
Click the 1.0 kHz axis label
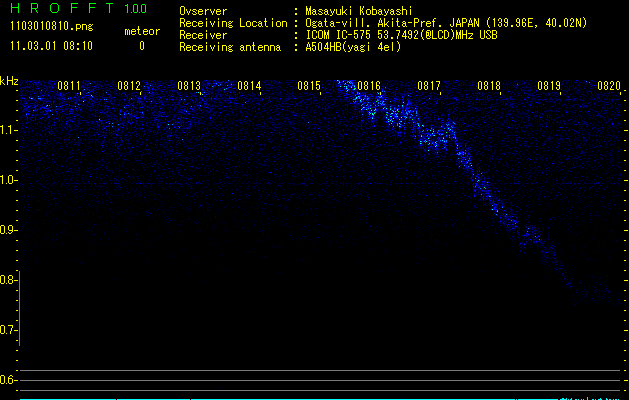[x=8, y=180]
